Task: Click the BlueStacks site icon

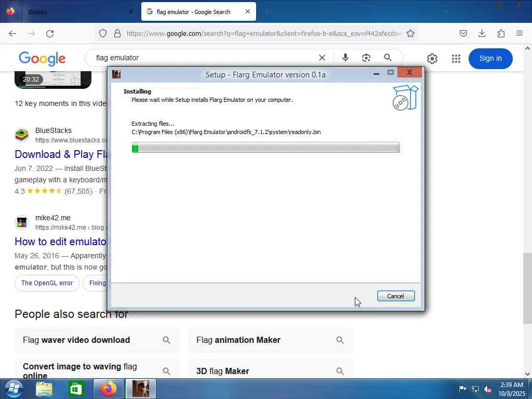Action: (x=22, y=135)
